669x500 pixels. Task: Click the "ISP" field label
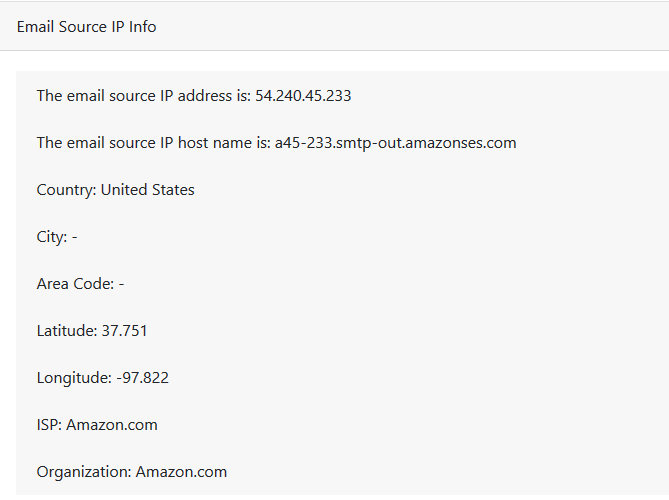pos(49,425)
